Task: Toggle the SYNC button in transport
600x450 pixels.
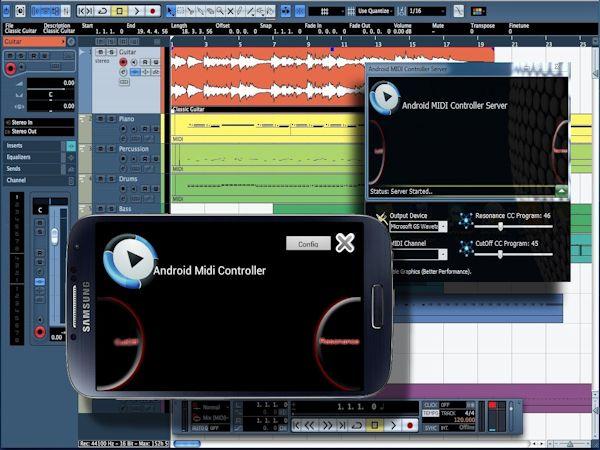Action: click(430, 427)
